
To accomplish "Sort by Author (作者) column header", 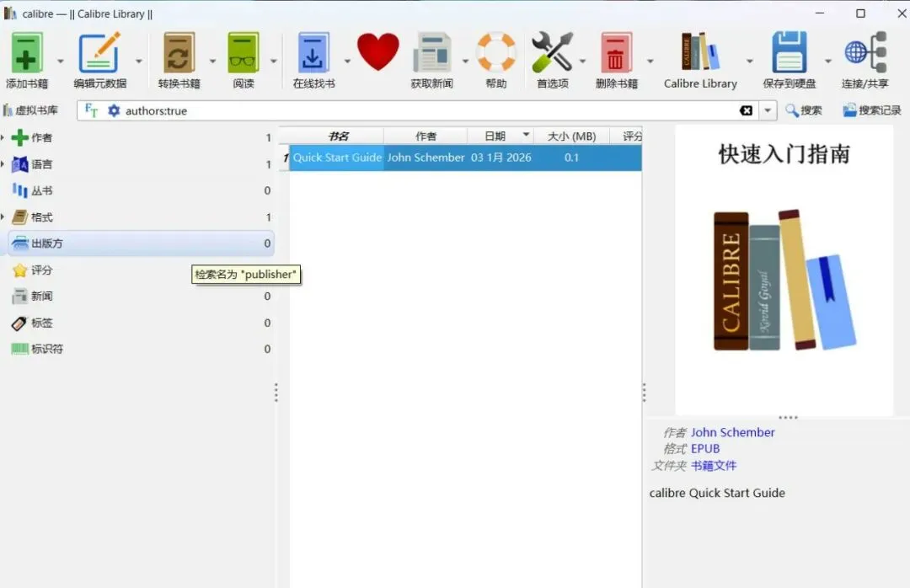I will (426, 136).
